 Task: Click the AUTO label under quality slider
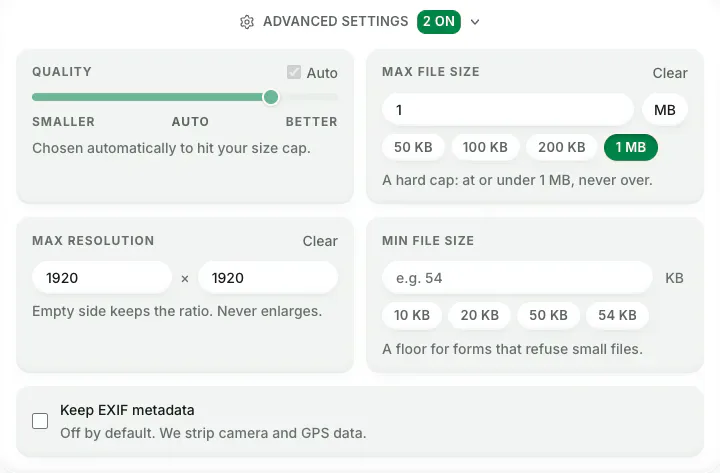(x=190, y=122)
